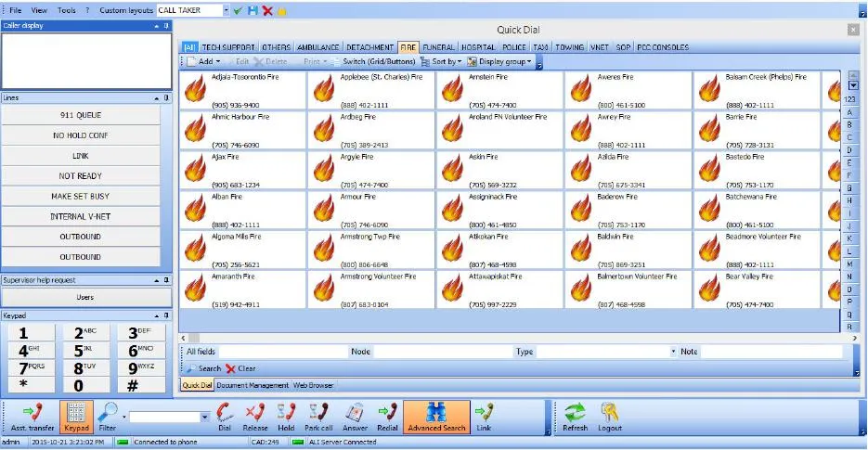The image size is (868, 450).
Task: Click the INTERNAL V-NET line
Action: pyautogui.click(x=81, y=216)
